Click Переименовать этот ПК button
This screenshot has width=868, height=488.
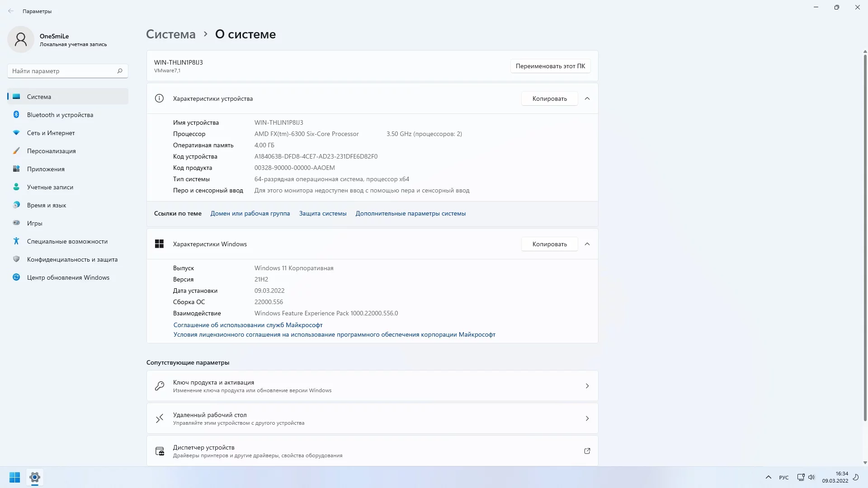(550, 66)
